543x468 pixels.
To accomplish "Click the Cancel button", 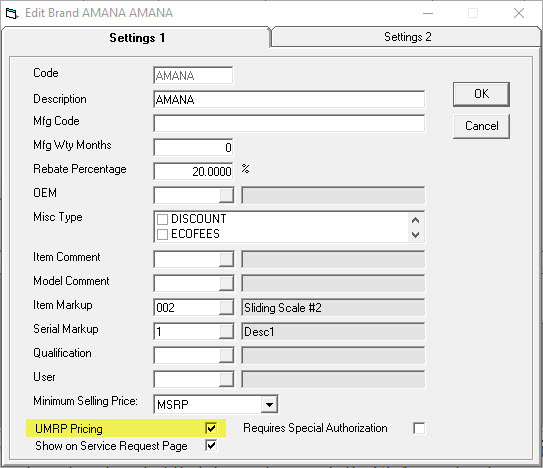I will click(x=481, y=126).
